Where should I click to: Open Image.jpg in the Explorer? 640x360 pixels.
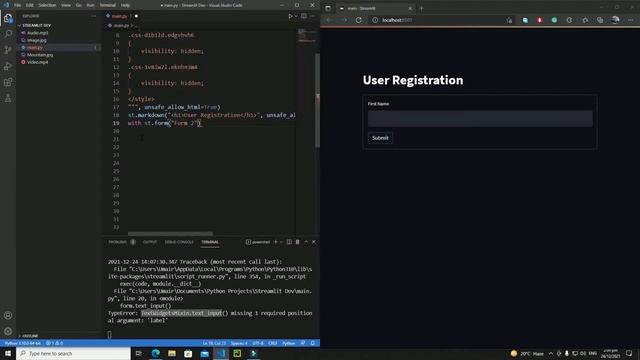pos(37,40)
